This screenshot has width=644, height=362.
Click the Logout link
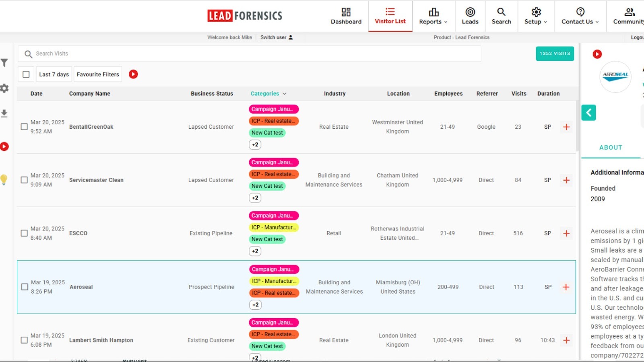pyautogui.click(x=637, y=37)
